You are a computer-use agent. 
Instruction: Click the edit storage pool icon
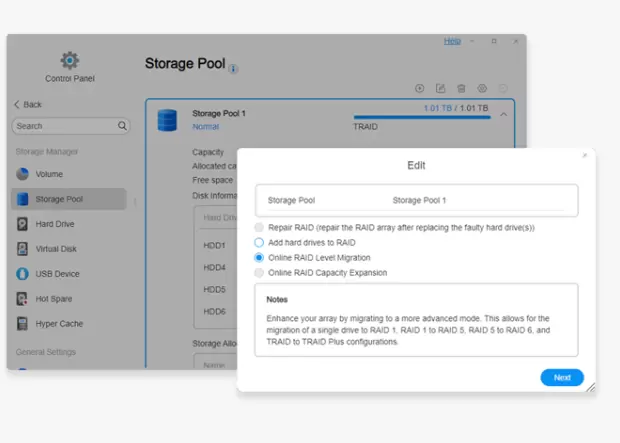coord(440,89)
